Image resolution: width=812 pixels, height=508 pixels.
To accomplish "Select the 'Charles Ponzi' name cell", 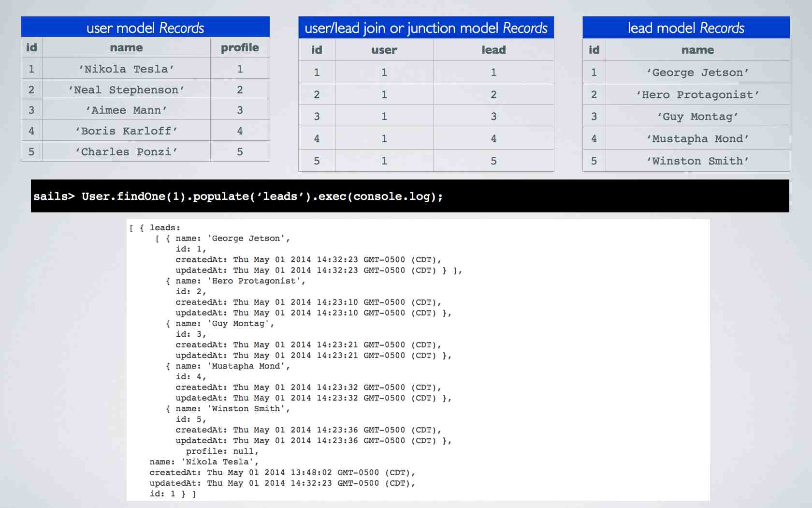I will [x=126, y=151].
